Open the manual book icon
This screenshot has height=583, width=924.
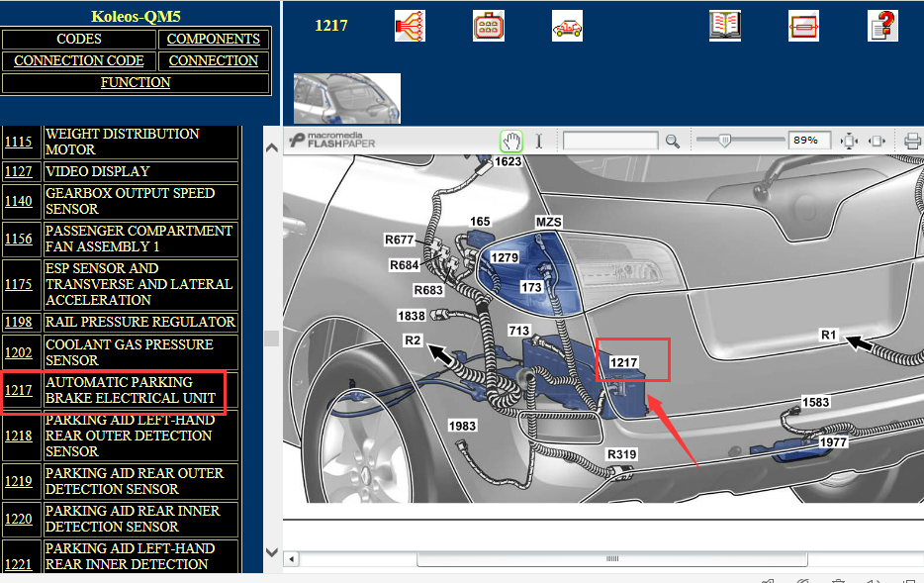(725, 26)
